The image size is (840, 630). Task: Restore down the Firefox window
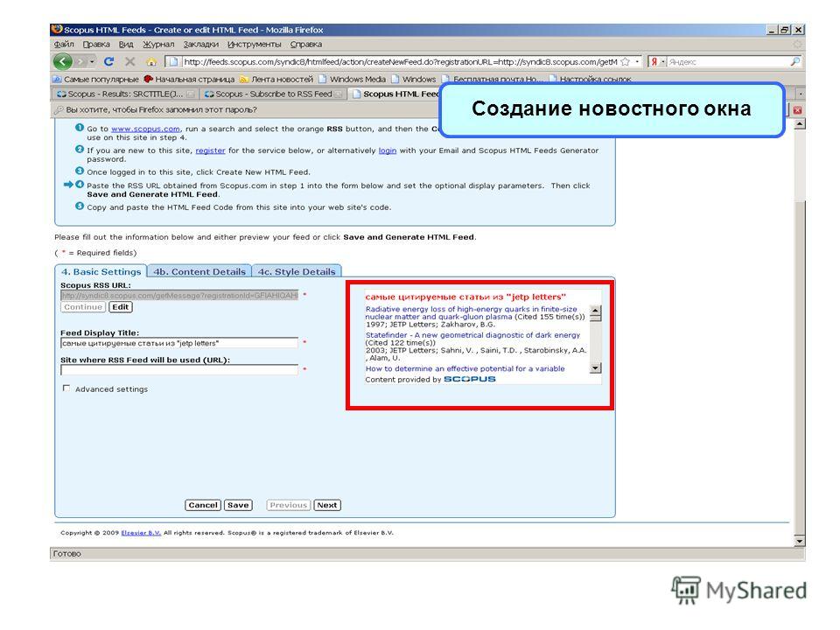pyautogui.click(x=785, y=30)
